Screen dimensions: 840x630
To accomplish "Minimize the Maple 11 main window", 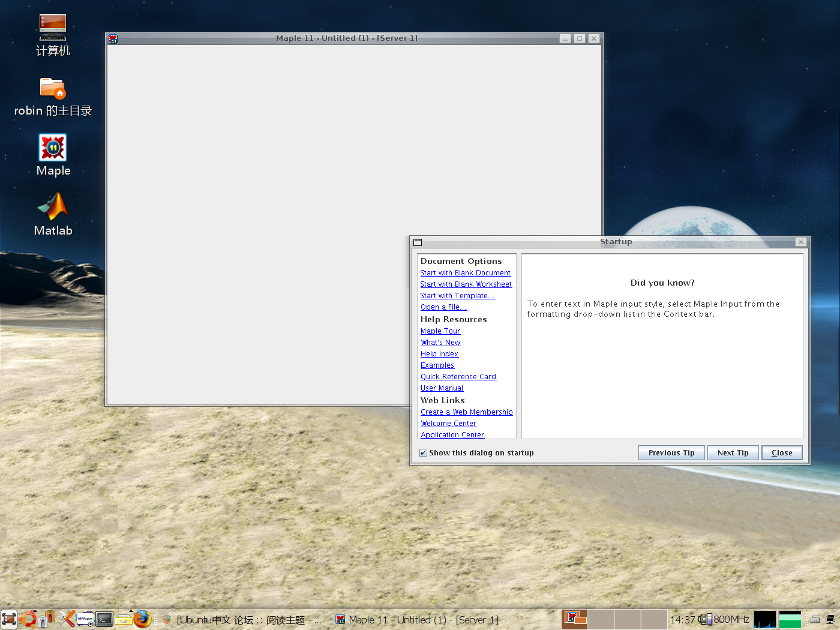I will [565, 38].
